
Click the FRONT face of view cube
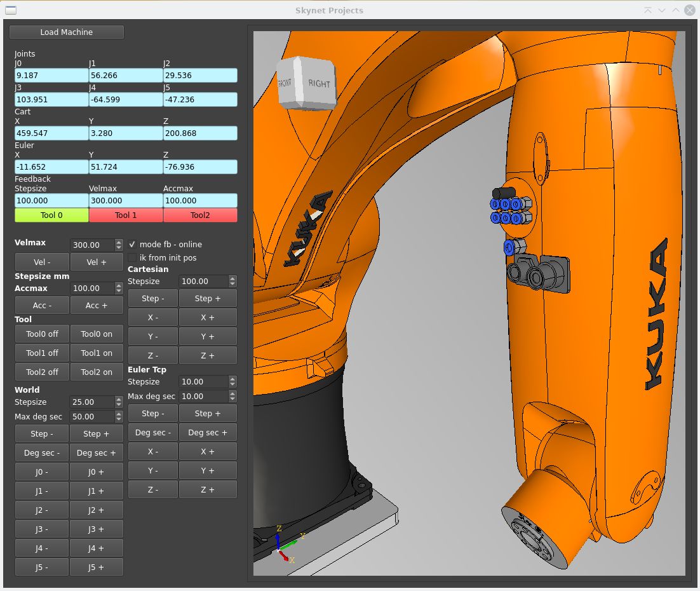pyautogui.click(x=285, y=83)
